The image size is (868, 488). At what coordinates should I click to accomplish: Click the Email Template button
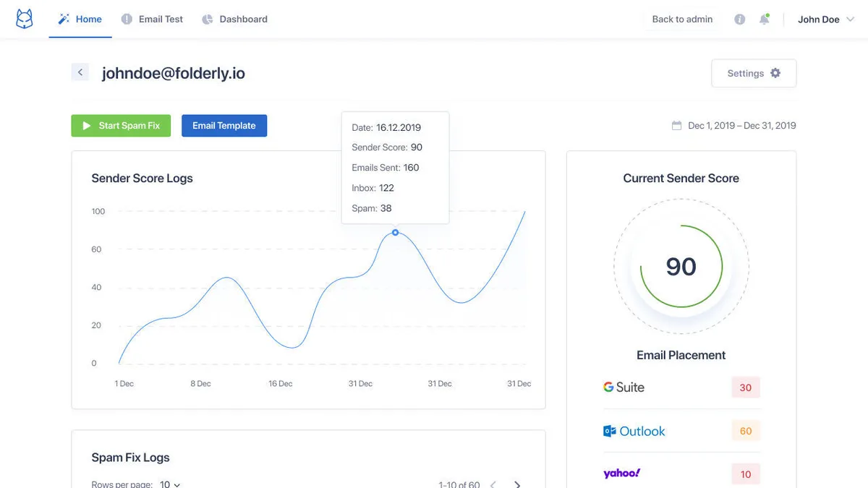(224, 126)
